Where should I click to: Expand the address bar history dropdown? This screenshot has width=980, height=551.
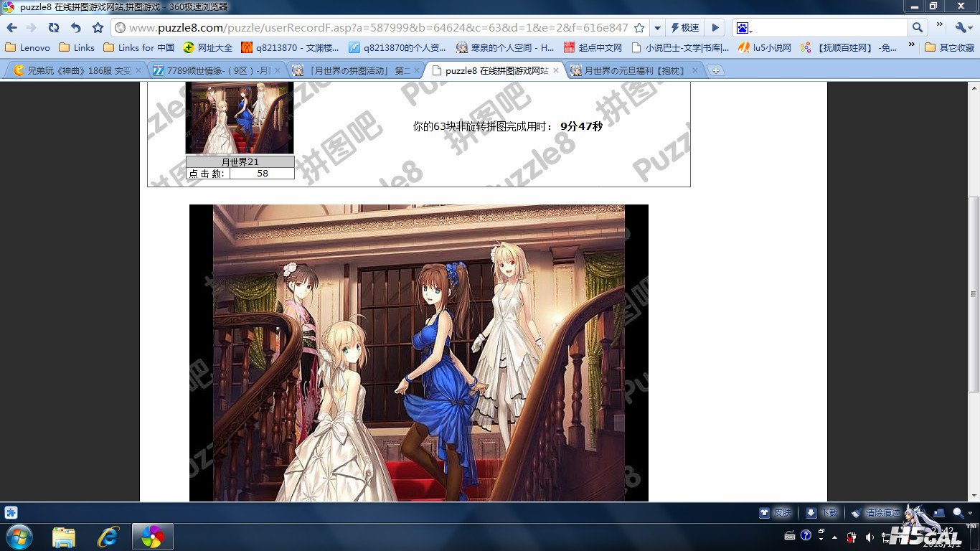[657, 28]
